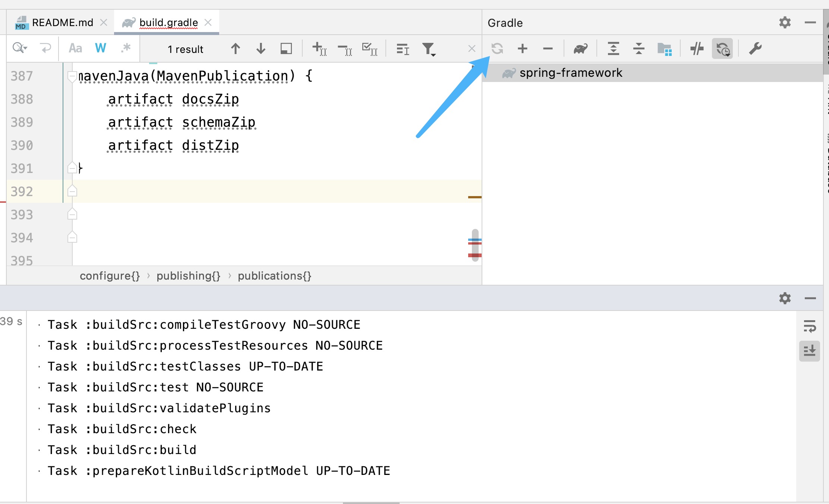Click the buildSrc:compileTestGroovy output line
The height and width of the screenshot is (504, 829).
click(x=204, y=325)
